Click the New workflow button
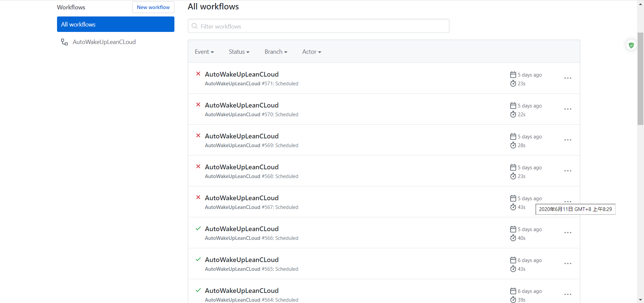The image size is (644, 303). tap(153, 7)
